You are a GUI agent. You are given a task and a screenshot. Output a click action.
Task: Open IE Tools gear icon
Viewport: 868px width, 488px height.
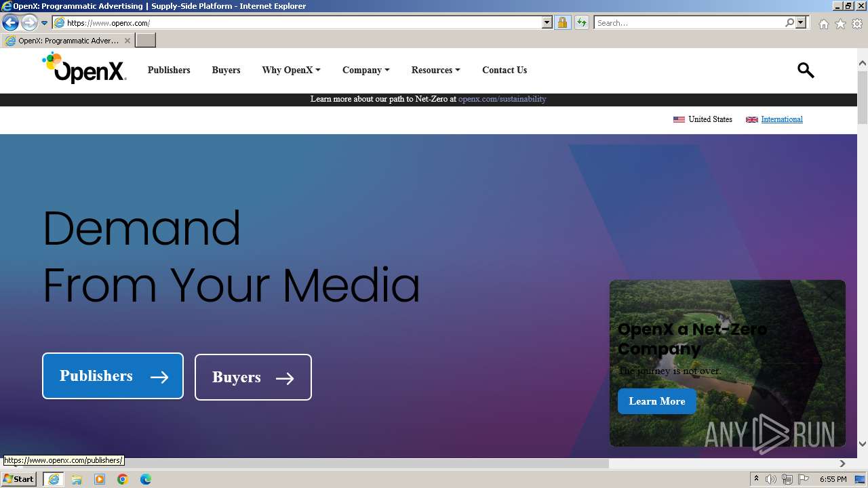pyautogui.click(x=857, y=24)
